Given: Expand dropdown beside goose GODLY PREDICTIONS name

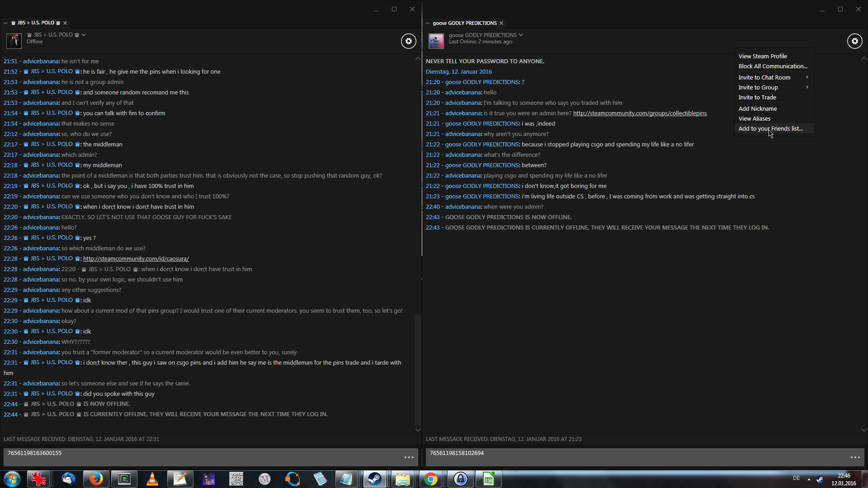Looking at the screenshot, I should pos(521,35).
